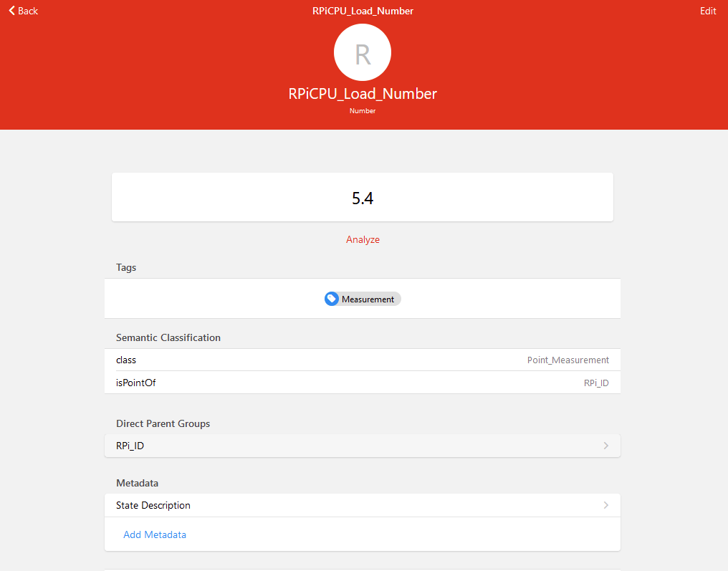Click the blue icon inside the Measurement tag
The width and height of the screenshot is (728, 571).
pyautogui.click(x=332, y=299)
